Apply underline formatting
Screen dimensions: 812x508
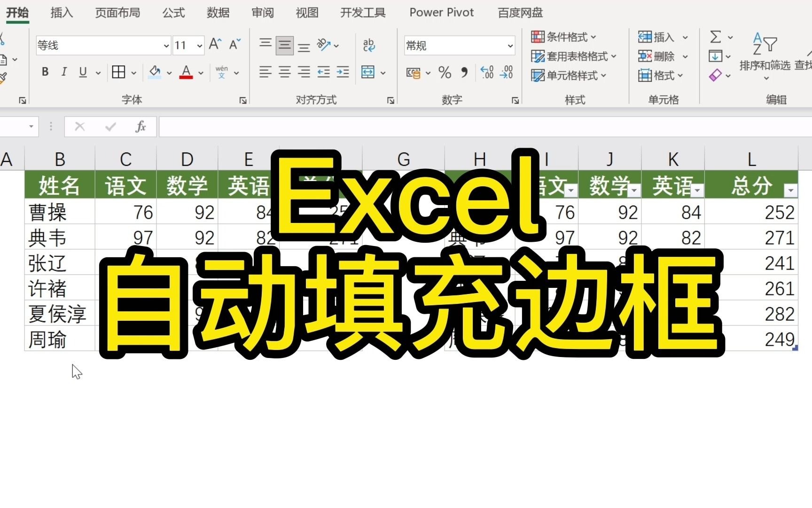83,72
